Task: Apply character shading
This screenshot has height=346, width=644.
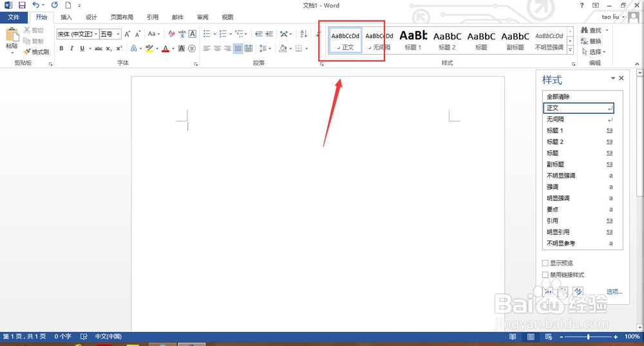Action: (181, 48)
